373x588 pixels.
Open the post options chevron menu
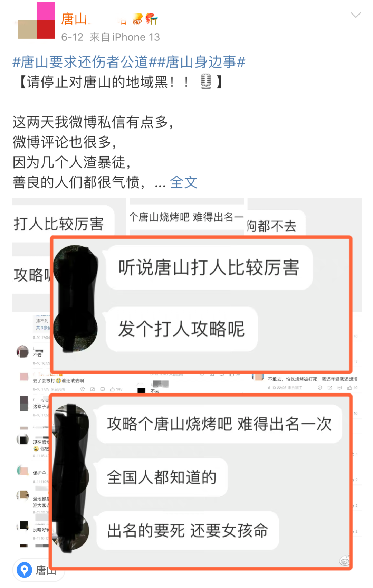pos(355,15)
